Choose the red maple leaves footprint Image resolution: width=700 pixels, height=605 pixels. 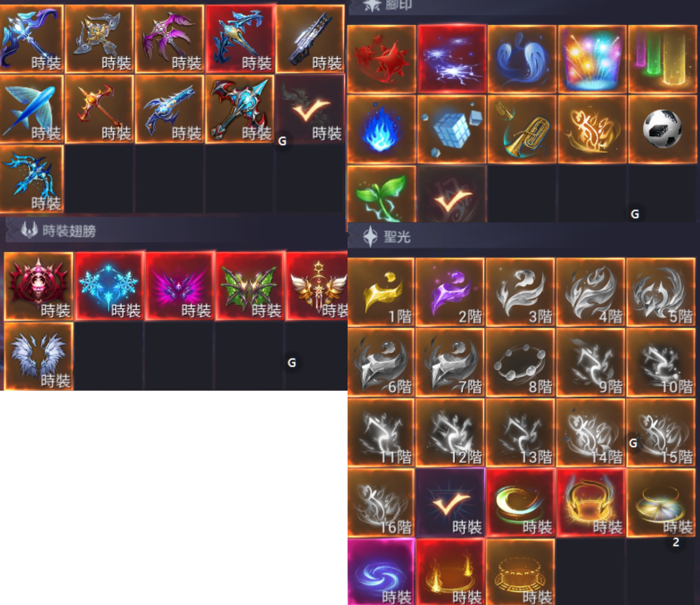coord(382,59)
